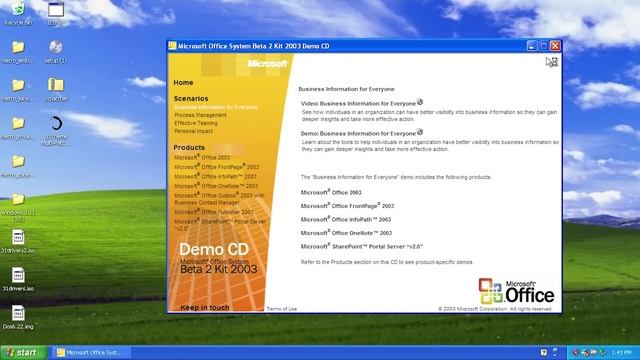Open the Recycle Bin desktop icon
This screenshot has width=640, height=360.
[18, 12]
